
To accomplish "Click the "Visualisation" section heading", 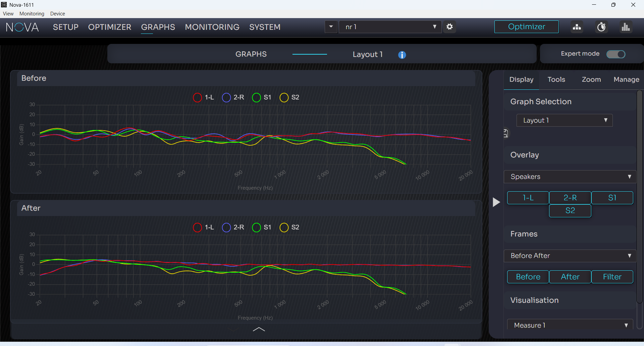I will (534, 300).
